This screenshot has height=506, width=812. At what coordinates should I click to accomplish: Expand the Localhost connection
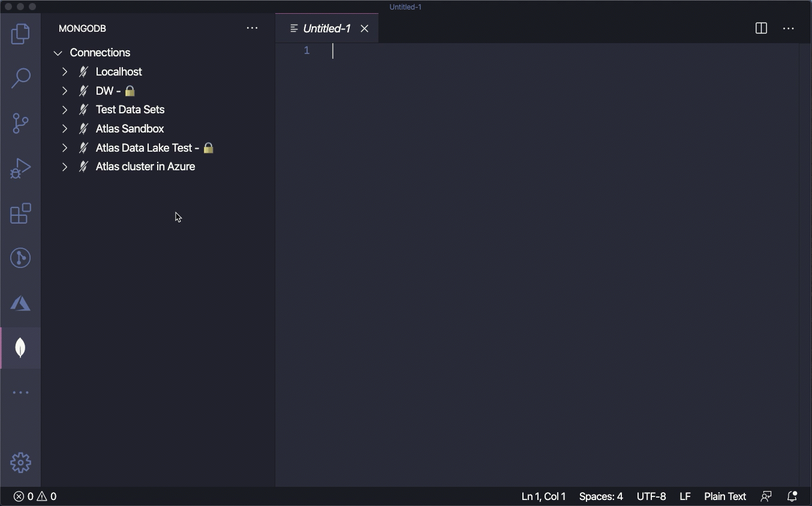(x=65, y=72)
